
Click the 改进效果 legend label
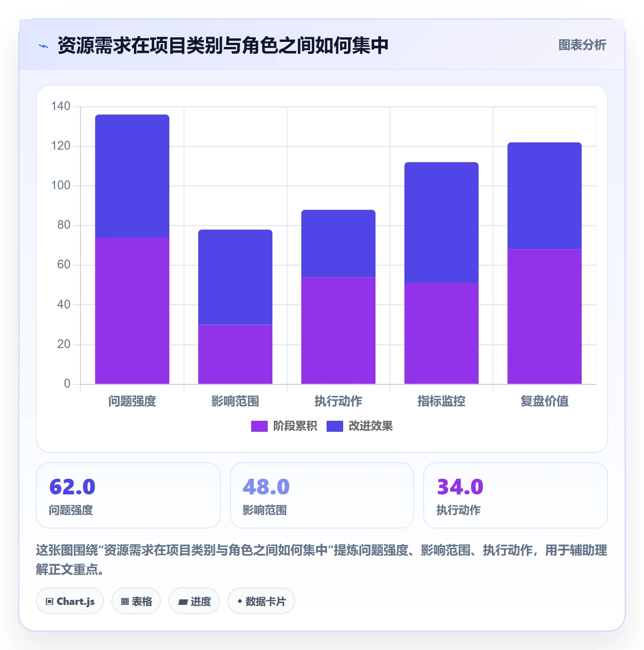click(x=370, y=426)
